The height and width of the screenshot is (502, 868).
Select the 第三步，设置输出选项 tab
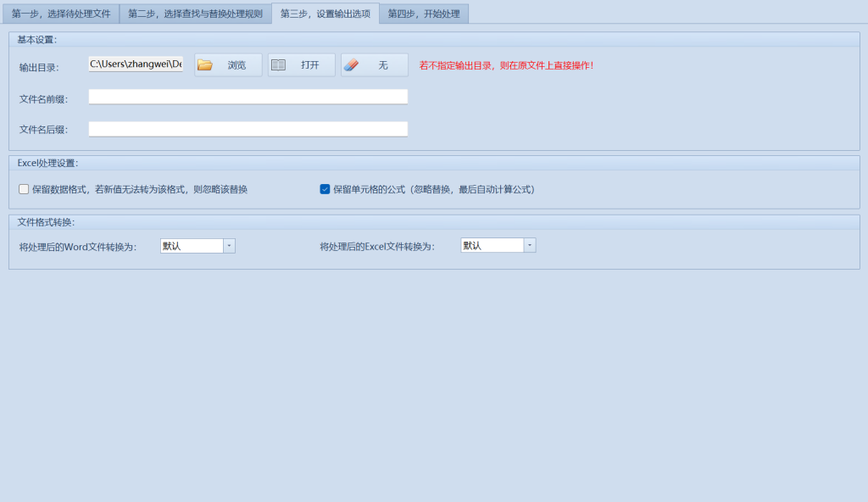tap(325, 14)
